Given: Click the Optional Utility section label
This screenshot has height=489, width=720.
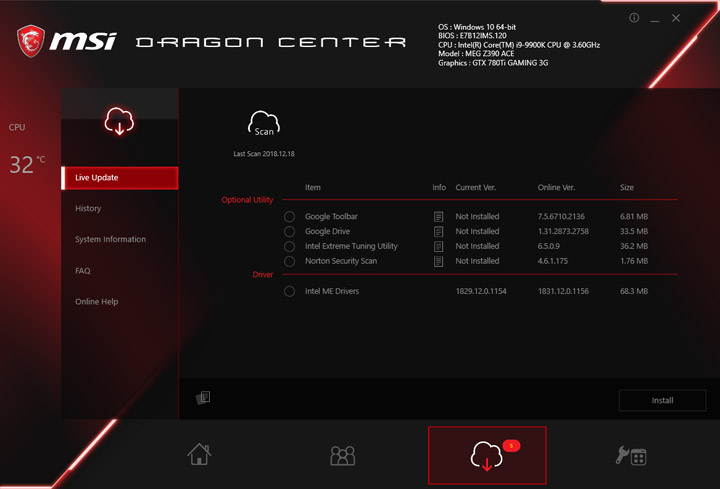Looking at the screenshot, I should click(247, 200).
